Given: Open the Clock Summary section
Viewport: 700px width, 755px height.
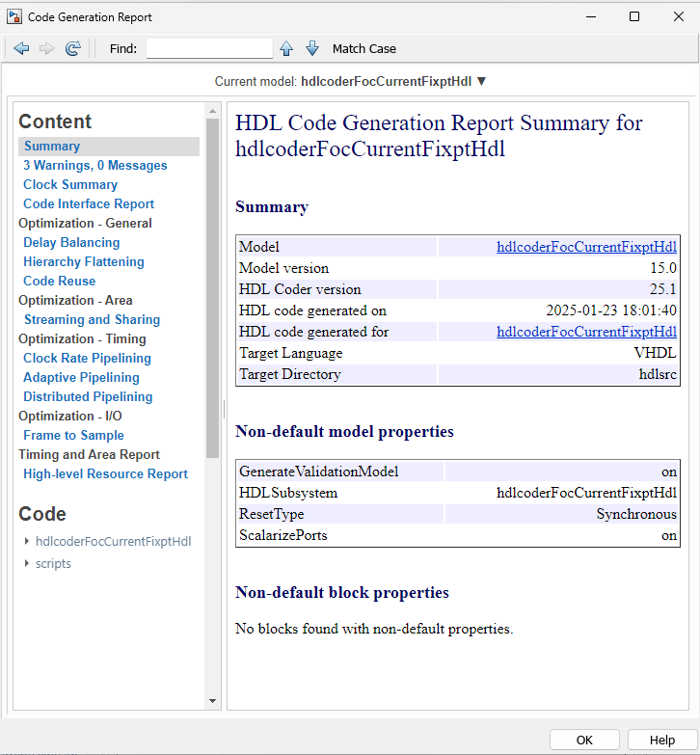Looking at the screenshot, I should coord(70,184).
